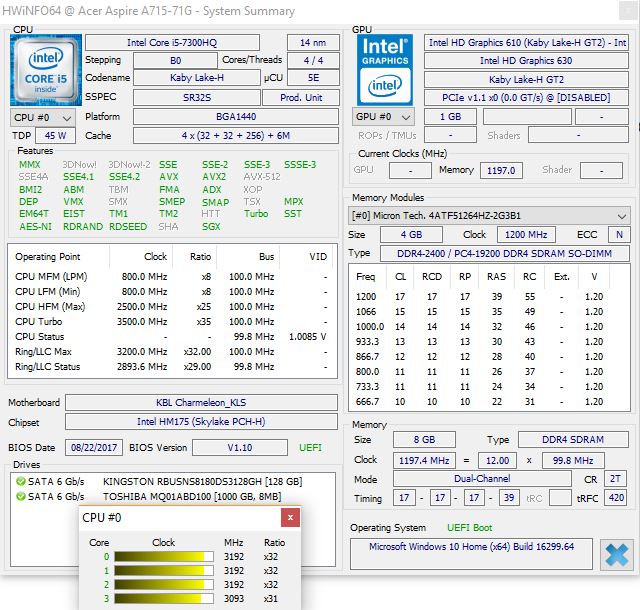Click the Dual-Channel mode field
The image size is (640, 610).
tap(482, 479)
